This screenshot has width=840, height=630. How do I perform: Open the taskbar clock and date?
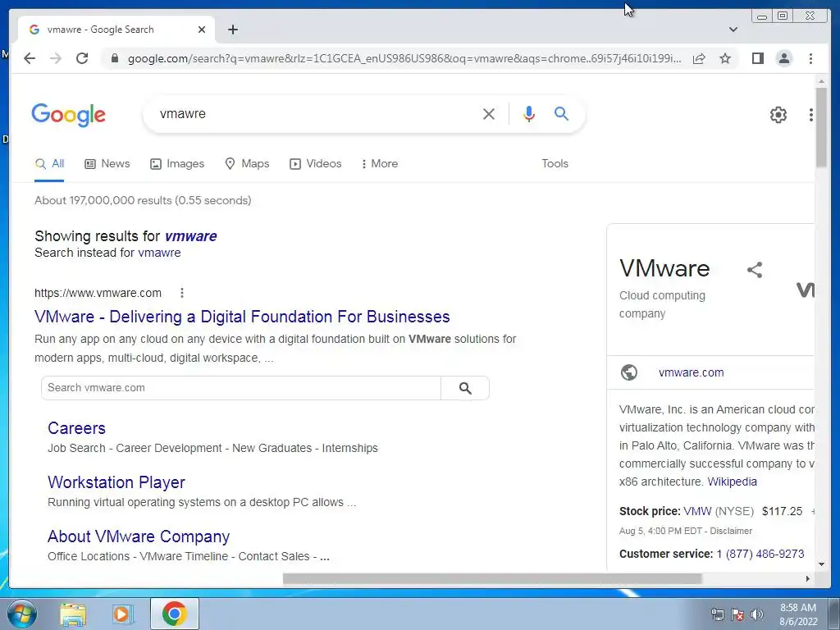tap(798, 614)
